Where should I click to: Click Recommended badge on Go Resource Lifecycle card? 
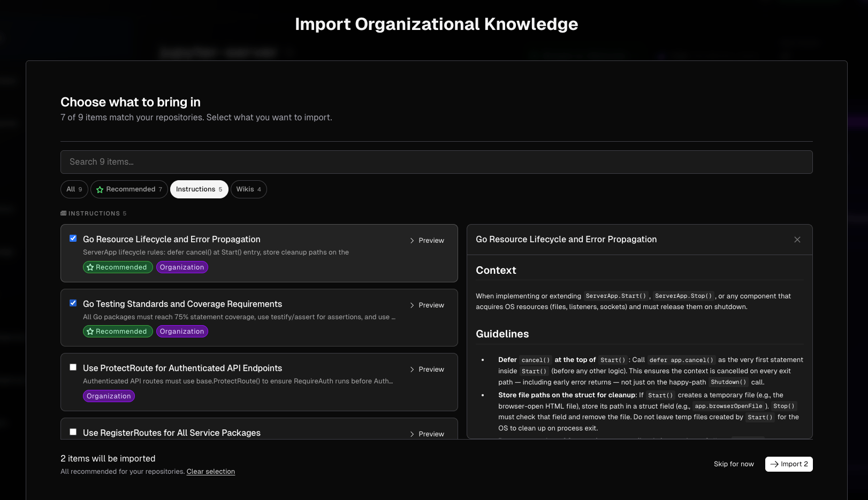(118, 267)
